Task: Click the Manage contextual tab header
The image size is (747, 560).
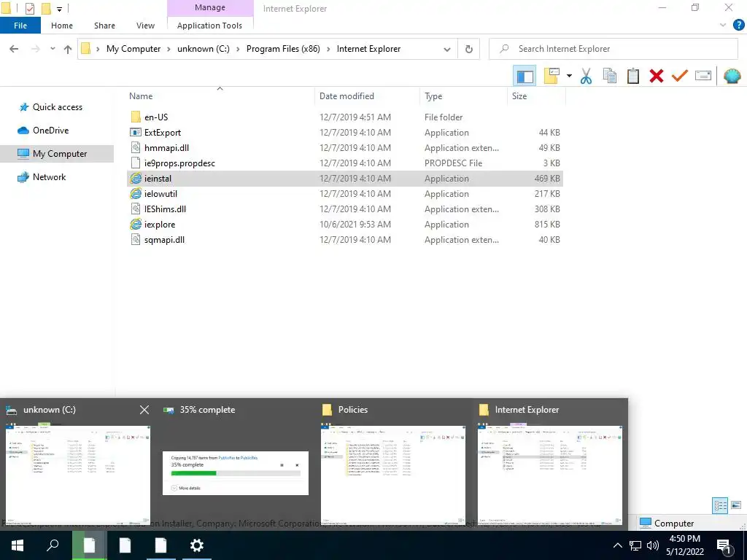Action: coord(210,7)
